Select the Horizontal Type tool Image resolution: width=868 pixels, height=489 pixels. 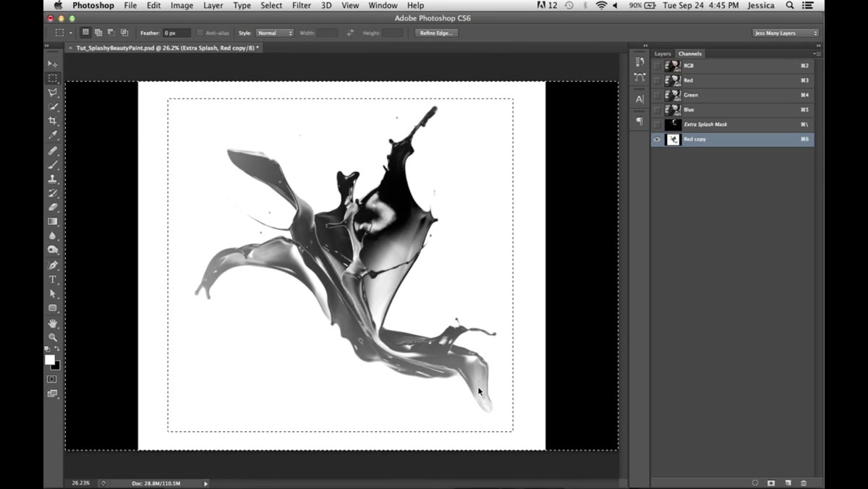point(53,279)
